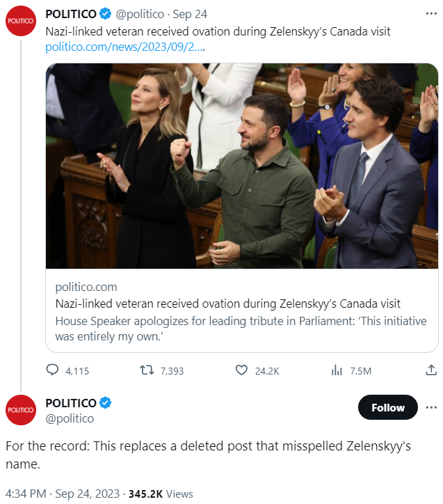This screenshot has width=443, height=504.
Task: Open the politico.com/news/2023/09/2... link
Action: tap(124, 47)
